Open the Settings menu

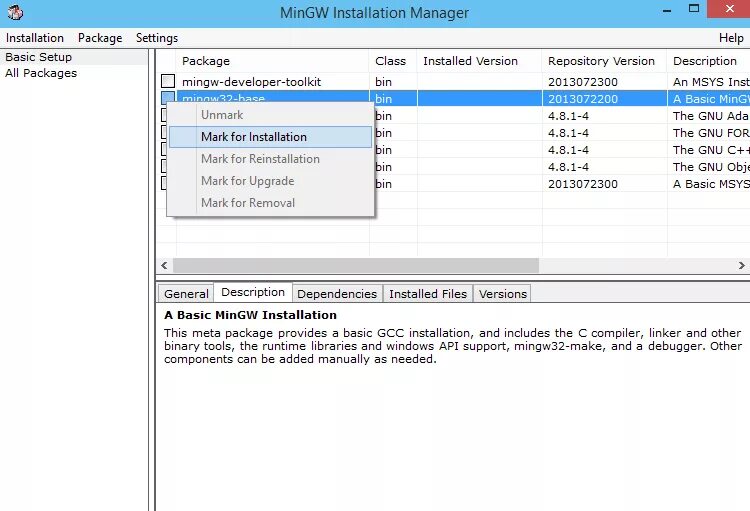(157, 38)
